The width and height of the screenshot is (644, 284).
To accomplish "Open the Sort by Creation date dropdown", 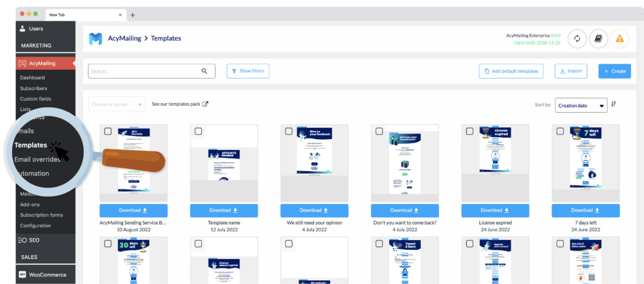I will click(581, 105).
